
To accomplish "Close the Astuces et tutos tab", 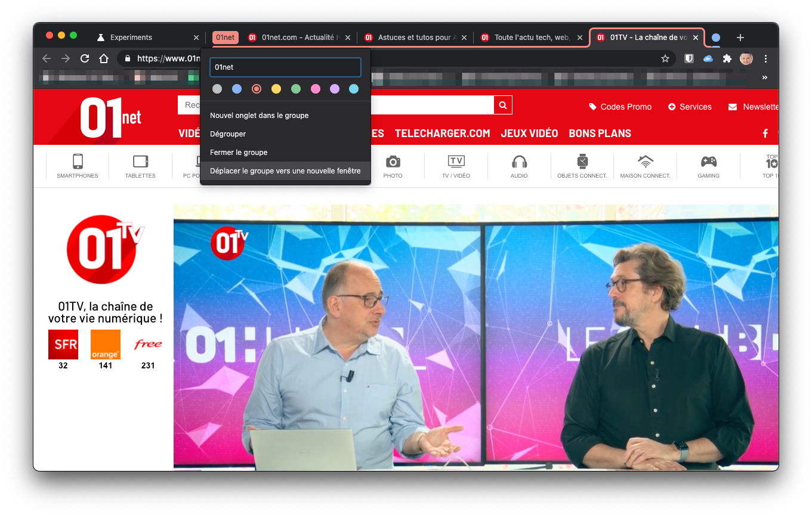I will pyautogui.click(x=464, y=38).
